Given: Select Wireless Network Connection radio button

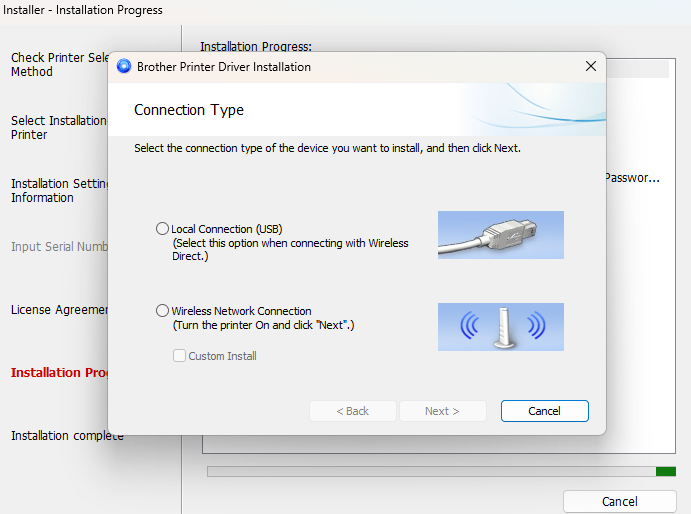Looking at the screenshot, I should click(163, 311).
